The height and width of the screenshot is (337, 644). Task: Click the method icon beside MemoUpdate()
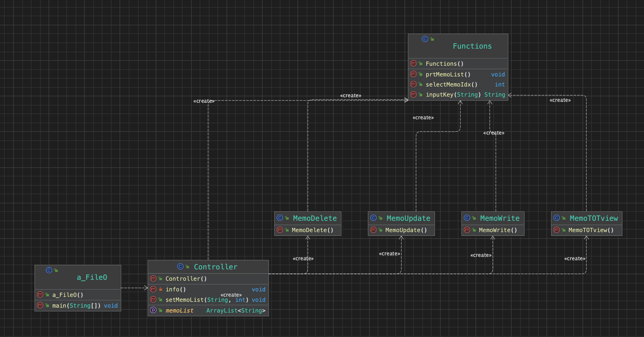(373, 230)
